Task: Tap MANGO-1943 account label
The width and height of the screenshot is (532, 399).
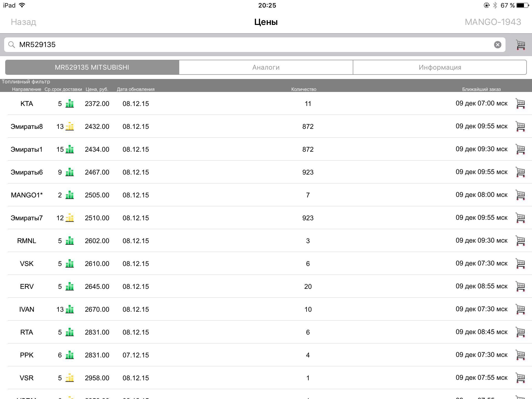Action: [493, 22]
